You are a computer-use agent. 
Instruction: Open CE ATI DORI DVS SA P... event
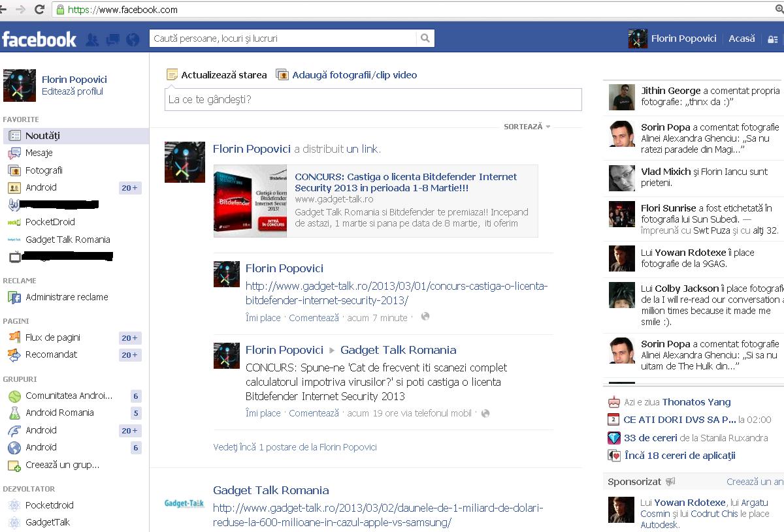point(680,420)
